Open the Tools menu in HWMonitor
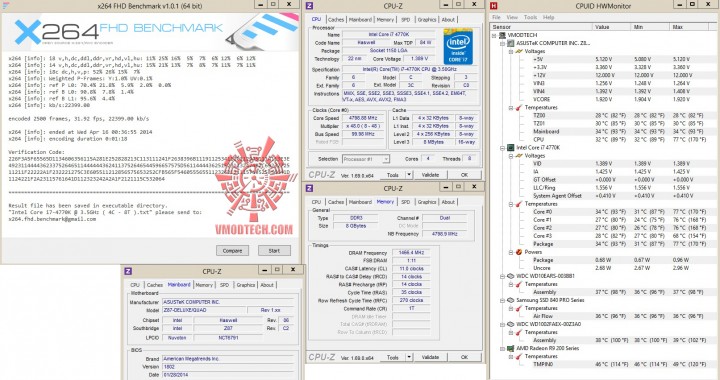The height and width of the screenshot is (380, 720). [530, 17]
